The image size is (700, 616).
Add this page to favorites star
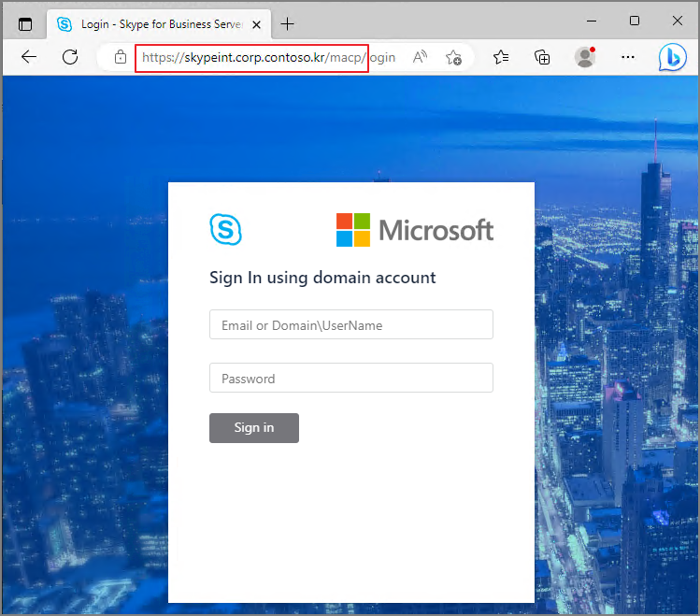453,57
